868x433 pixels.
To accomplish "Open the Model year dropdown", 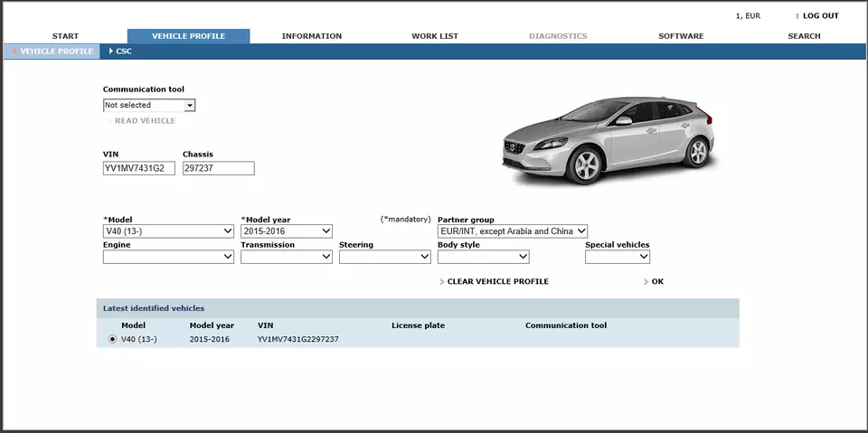I will tap(287, 231).
